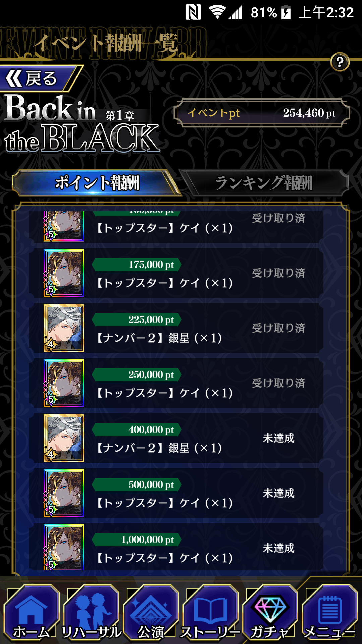362x644 pixels.
Task: Open the ガチャ diamond icon
Action: [x=270, y=614]
